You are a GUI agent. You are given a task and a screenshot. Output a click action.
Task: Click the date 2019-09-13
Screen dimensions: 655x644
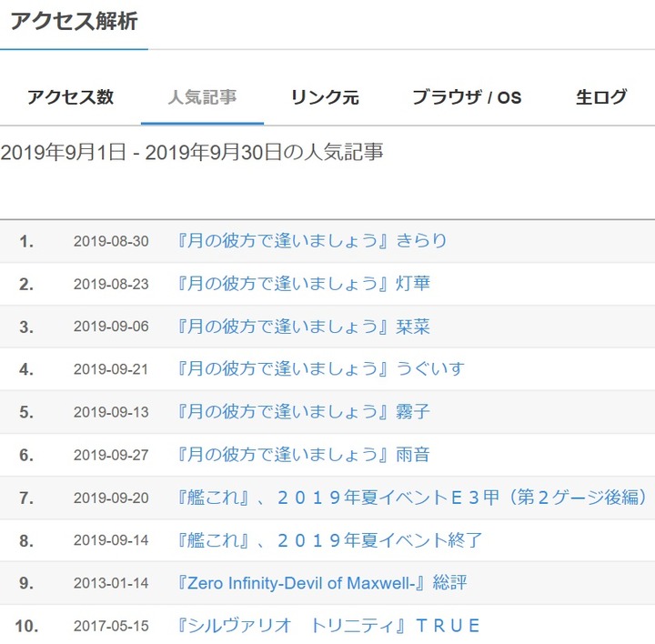111,412
